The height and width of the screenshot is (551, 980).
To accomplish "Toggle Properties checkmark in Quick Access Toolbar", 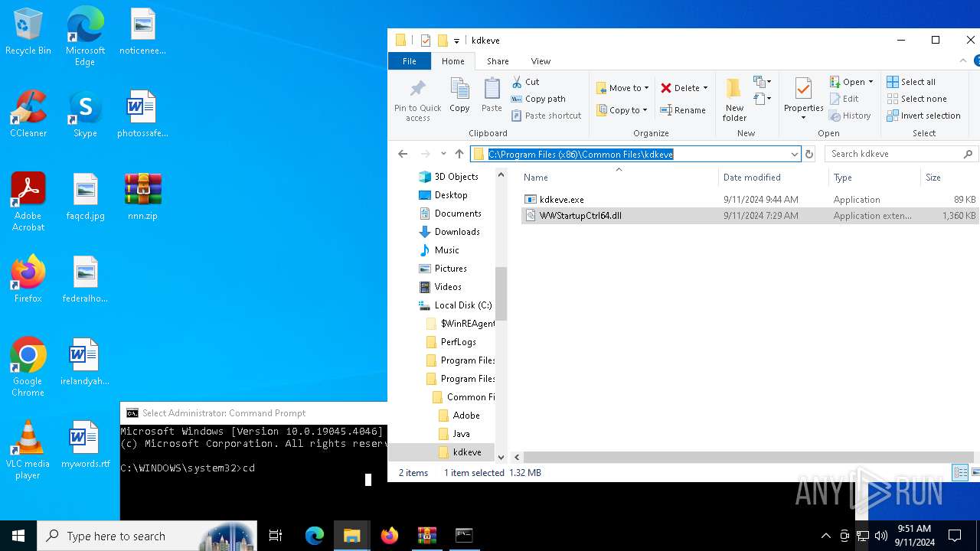I will tap(426, 41).
